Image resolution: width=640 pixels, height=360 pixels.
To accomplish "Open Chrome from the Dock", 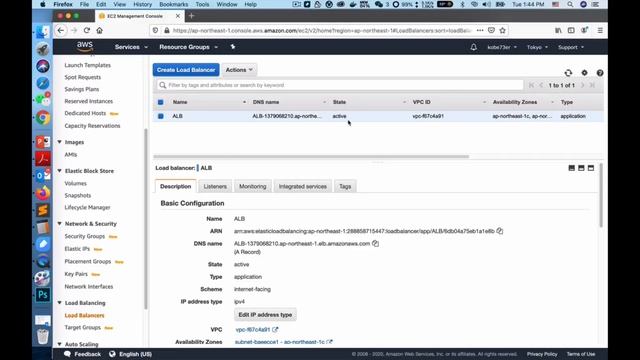I will tap(43, 118).
